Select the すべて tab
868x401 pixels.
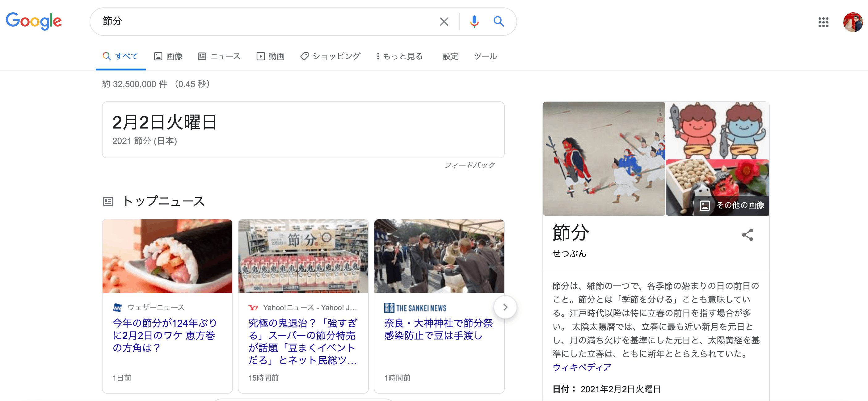(x=121, y=56)
